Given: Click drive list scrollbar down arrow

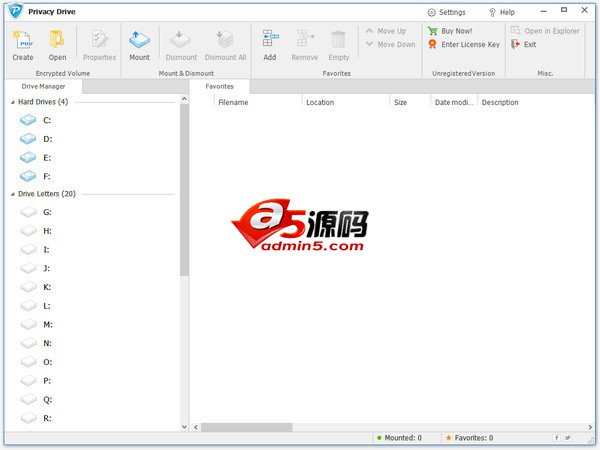Looking at the screenshot, I should coord(184,427).
